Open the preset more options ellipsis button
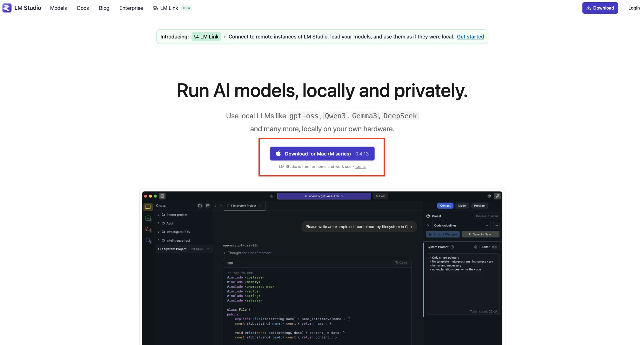The height and width of the screenshot is (345, 644). (x=496, y=226)
